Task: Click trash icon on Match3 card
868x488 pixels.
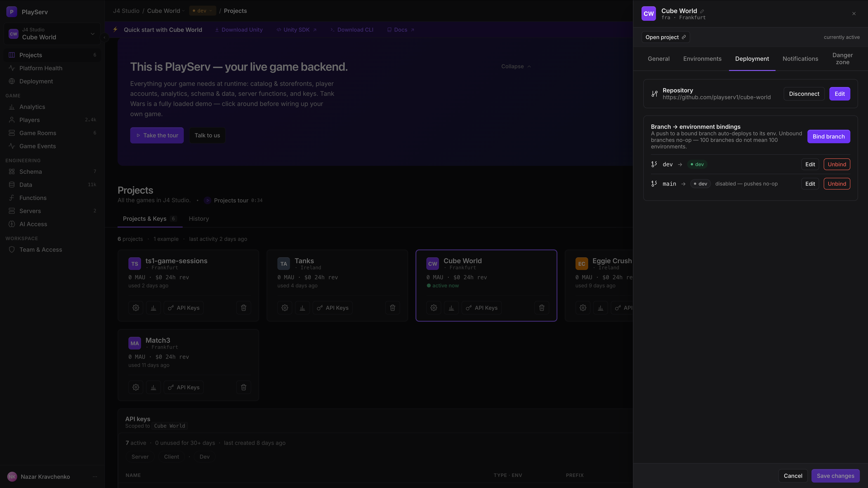Action: [x=244, y=387]
